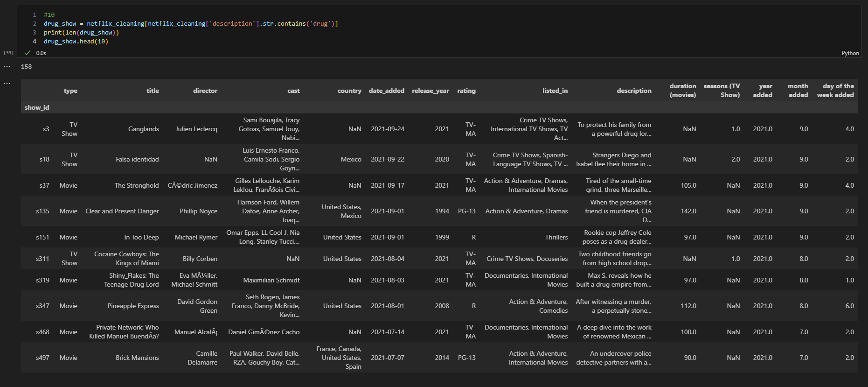Click the 0.0s execution time label
The height and width of the screenshot is (387, 868).
click(41, 53)
